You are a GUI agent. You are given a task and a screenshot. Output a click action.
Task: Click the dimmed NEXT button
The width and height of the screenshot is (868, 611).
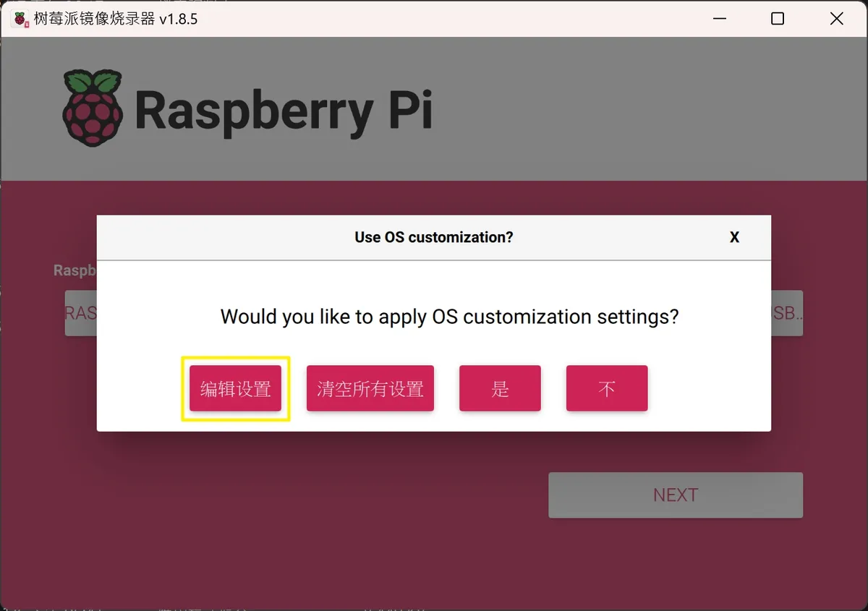coord(676,495)
